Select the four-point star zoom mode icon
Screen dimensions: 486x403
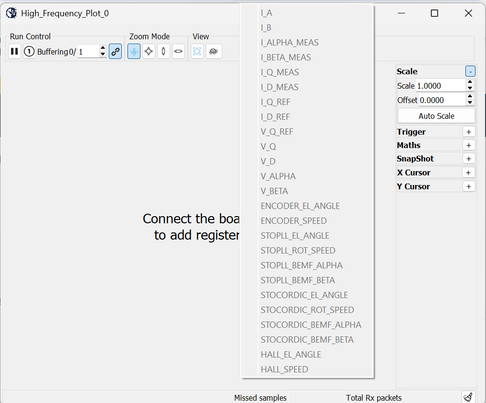tap(149, 51)
